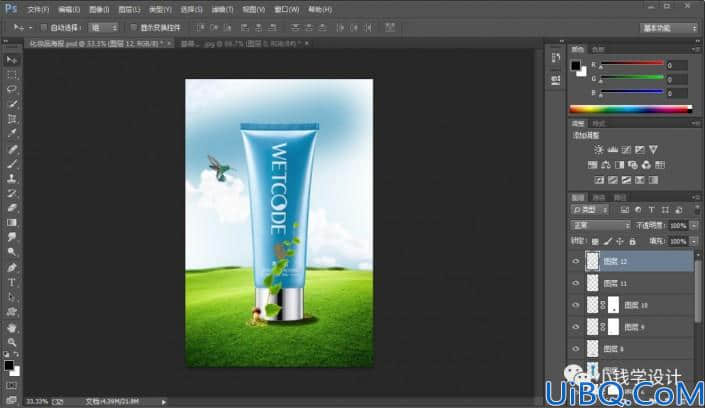
Task: Toggle the layer filter on/off switch
Action: [x=696, y=210]
